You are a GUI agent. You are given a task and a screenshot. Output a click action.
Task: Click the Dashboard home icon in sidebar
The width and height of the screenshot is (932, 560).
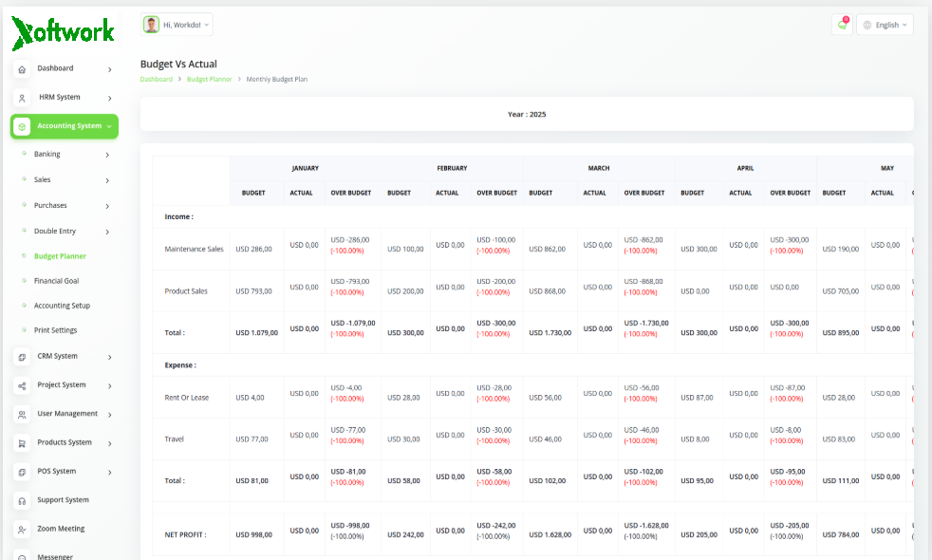pos(22,69)
